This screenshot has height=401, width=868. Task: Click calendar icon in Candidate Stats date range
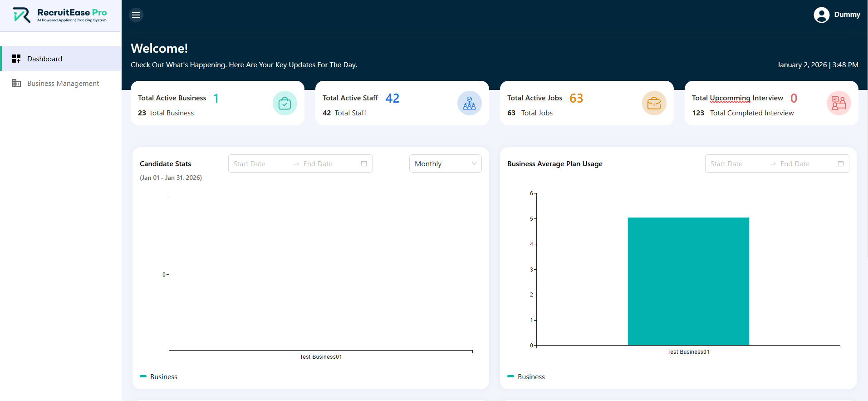click(364, 163)
